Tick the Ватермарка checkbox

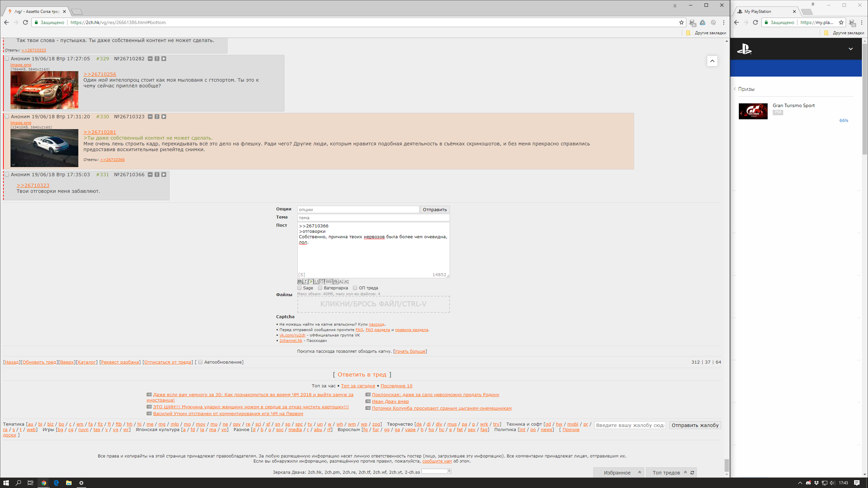coord(320,288)
